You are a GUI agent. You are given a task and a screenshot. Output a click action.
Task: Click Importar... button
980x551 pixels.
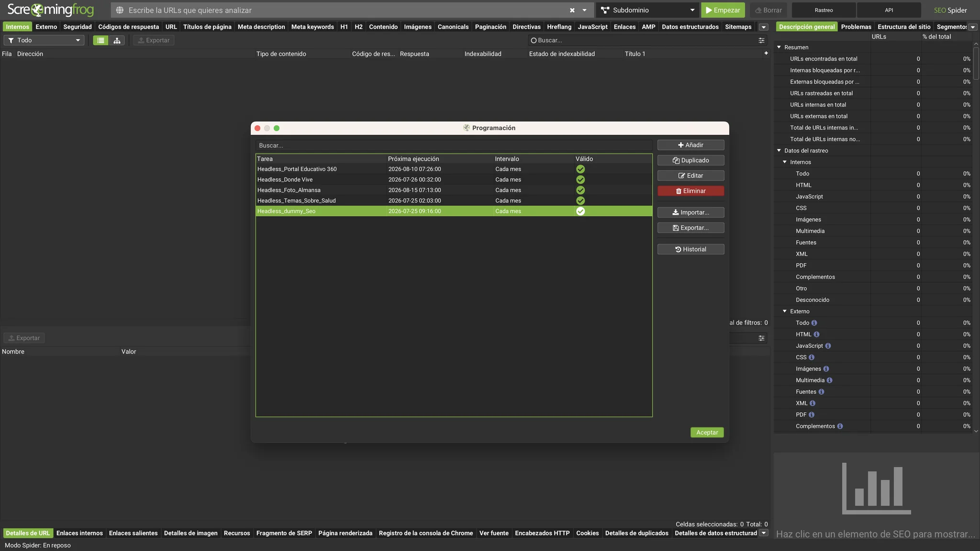click(x=690, y=212)
